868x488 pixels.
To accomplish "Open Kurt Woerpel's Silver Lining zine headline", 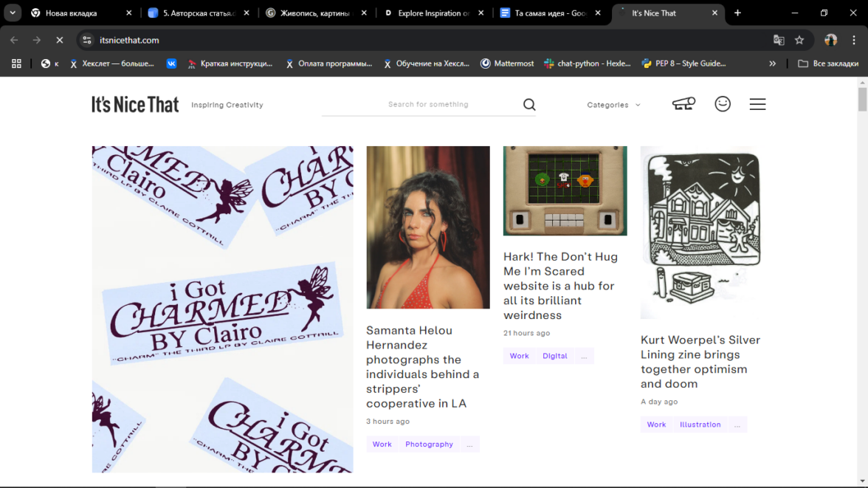I will click(700, 362).
